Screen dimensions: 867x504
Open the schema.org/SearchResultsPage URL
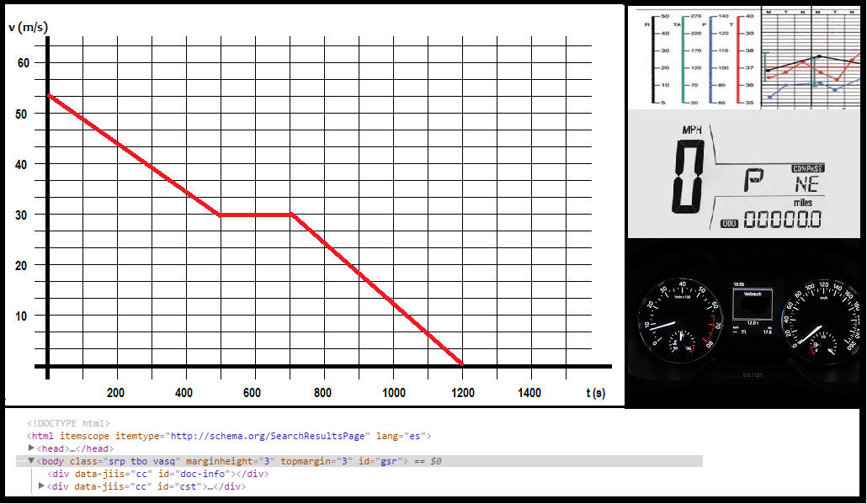(x=268, y=436)
